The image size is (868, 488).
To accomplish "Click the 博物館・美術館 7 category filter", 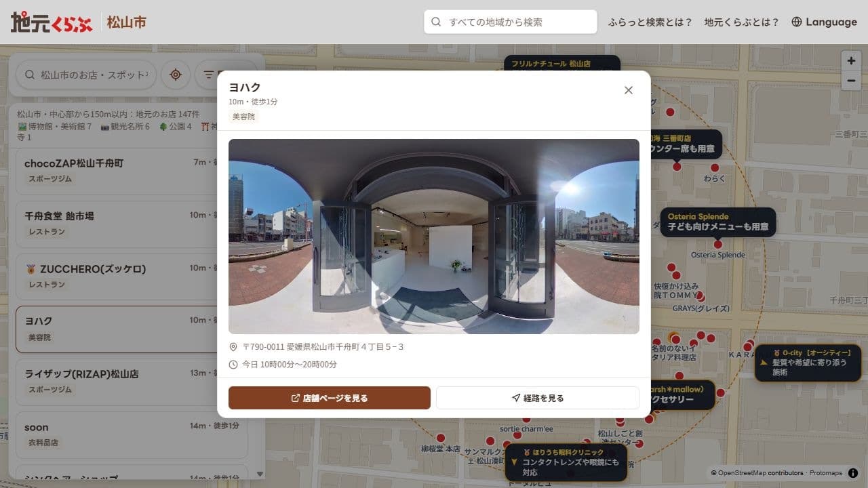I will [54, 127].
